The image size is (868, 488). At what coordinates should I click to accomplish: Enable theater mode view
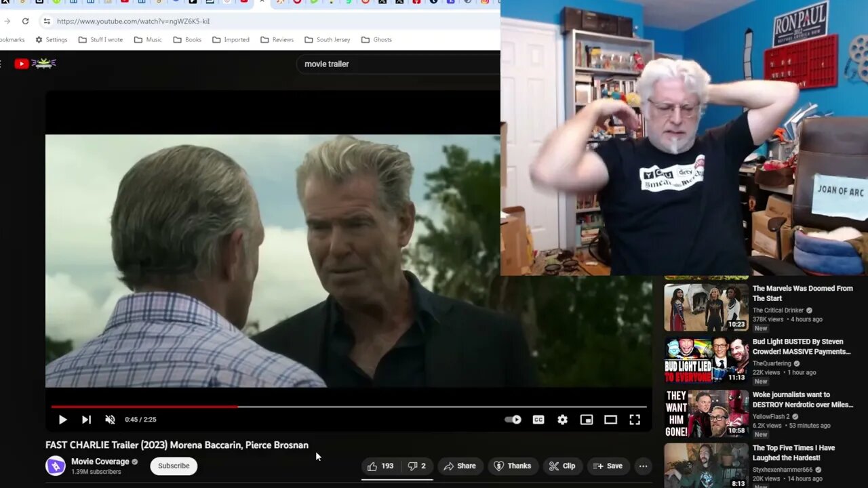pyautogui.click(x=610, y=420)
